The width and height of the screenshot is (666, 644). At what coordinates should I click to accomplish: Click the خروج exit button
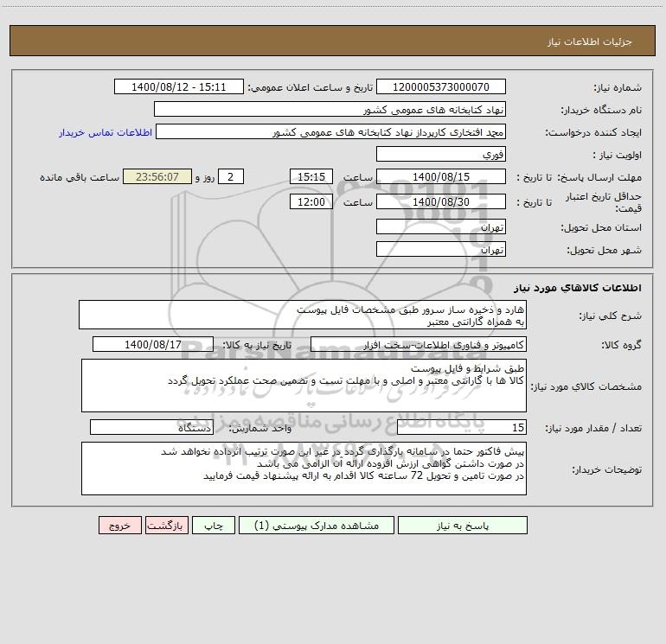pyautogui.click(x=119, y=526)
